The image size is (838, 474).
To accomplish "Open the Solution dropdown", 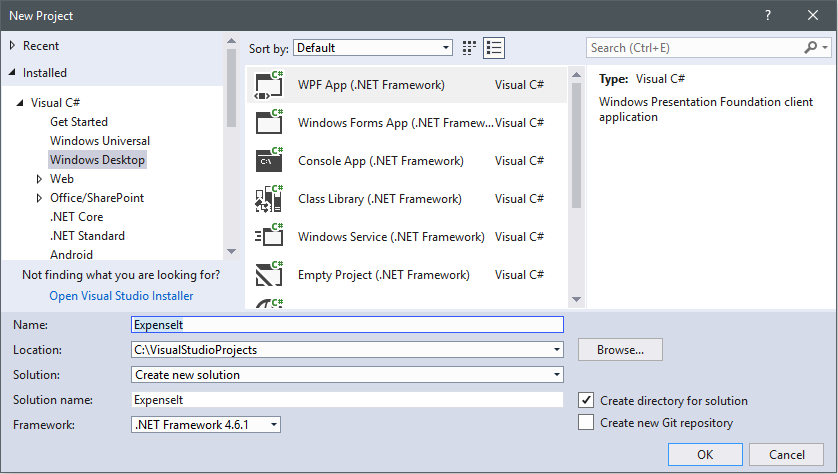I will [557, 375].
